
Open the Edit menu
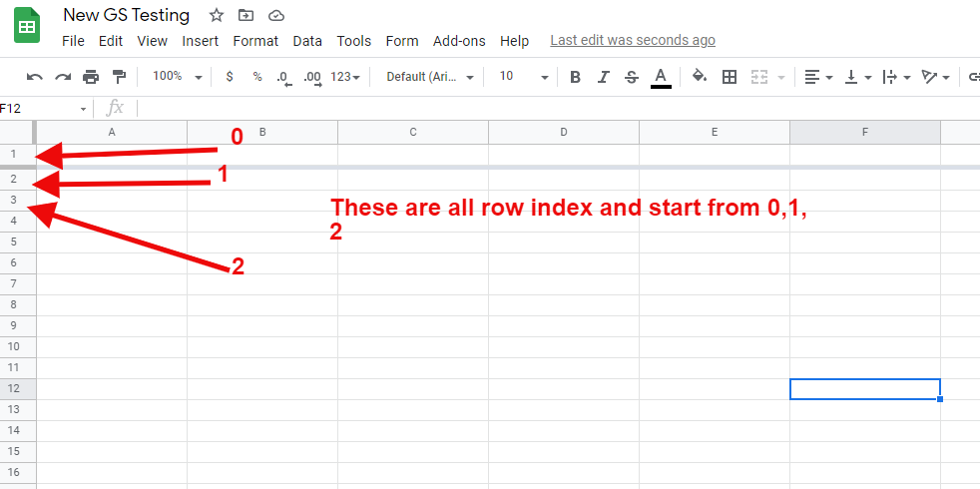click(x=111, y=41)
